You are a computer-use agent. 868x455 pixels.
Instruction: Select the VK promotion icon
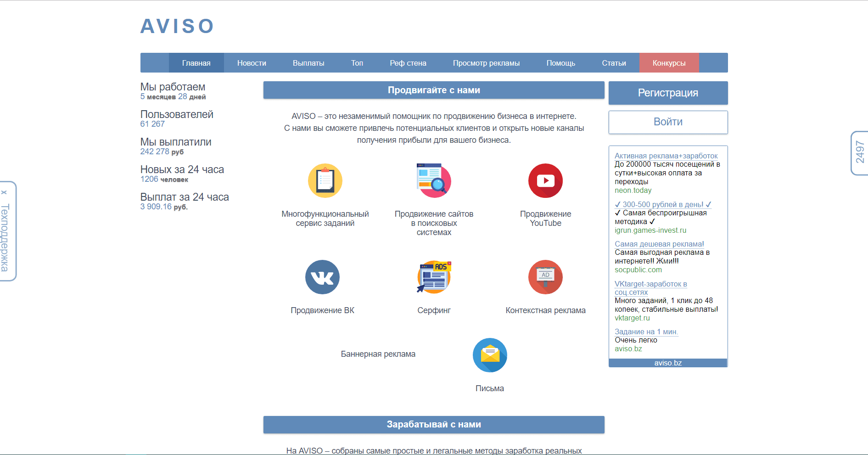click(322, 277)
